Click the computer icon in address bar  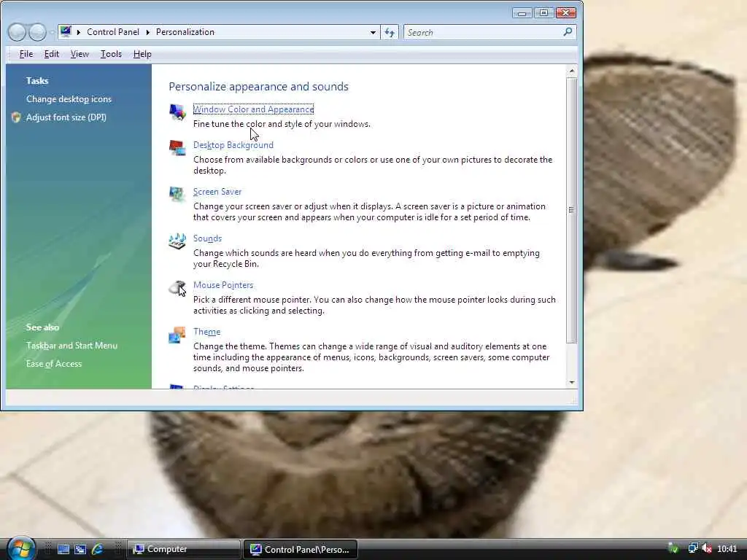66,32
